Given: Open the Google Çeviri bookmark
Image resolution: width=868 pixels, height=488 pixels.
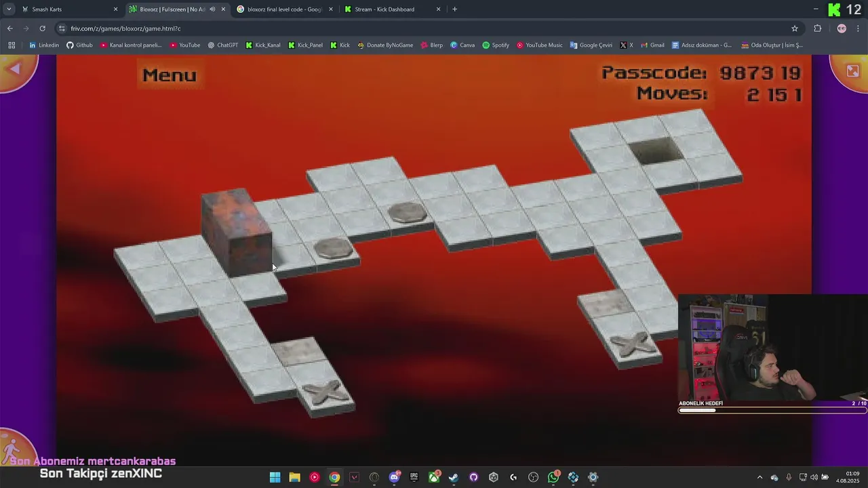Looking at the screenshot, I should [591, 45].
